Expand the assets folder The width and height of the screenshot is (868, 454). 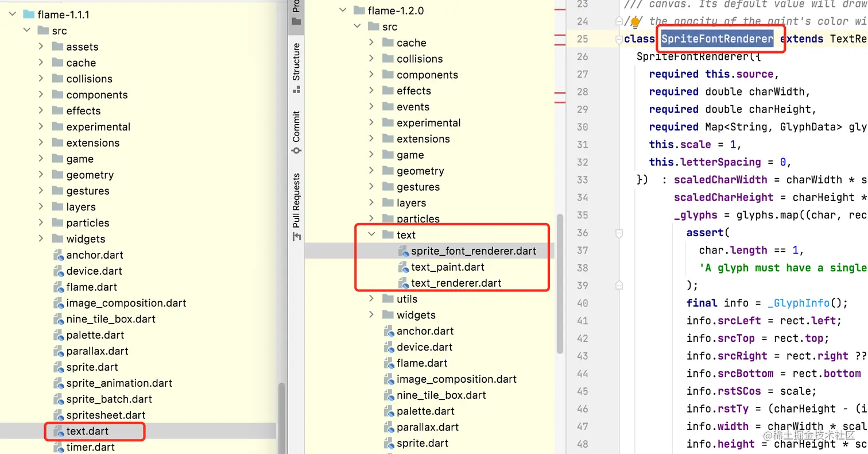[41, 47]
